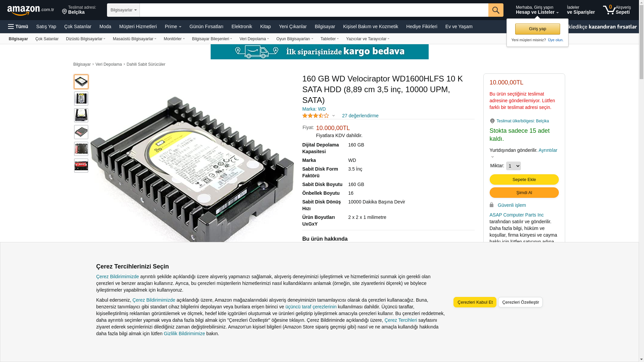The height and width of the screenshot is (362, 644).
Task: Open the Miktar quantity selector
Action: [x=513, y=166]
